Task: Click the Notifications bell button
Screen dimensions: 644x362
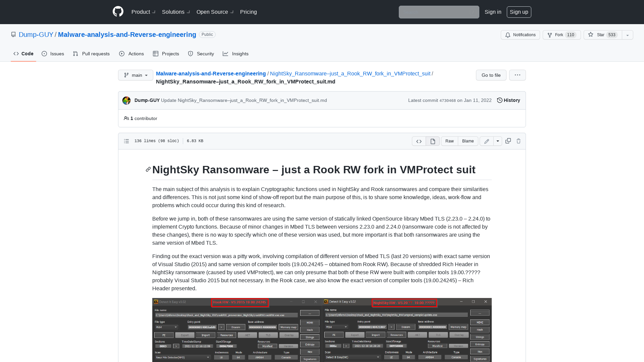Action: (520, 35)
